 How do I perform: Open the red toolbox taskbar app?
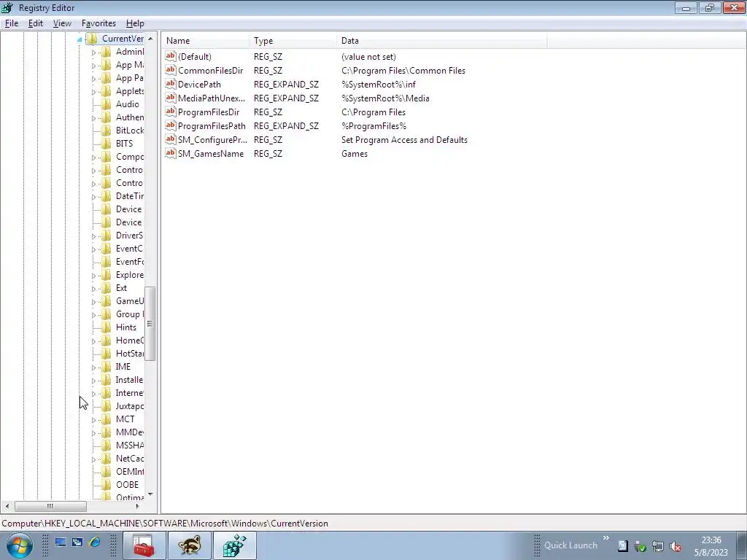coord(144,545)
